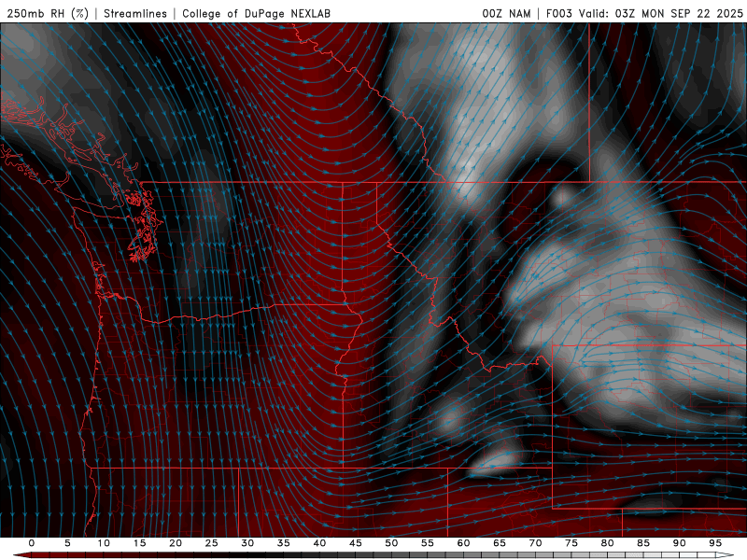Click the "F003" forecast hour text
The image size is (747, 560).
coord(558,13)
